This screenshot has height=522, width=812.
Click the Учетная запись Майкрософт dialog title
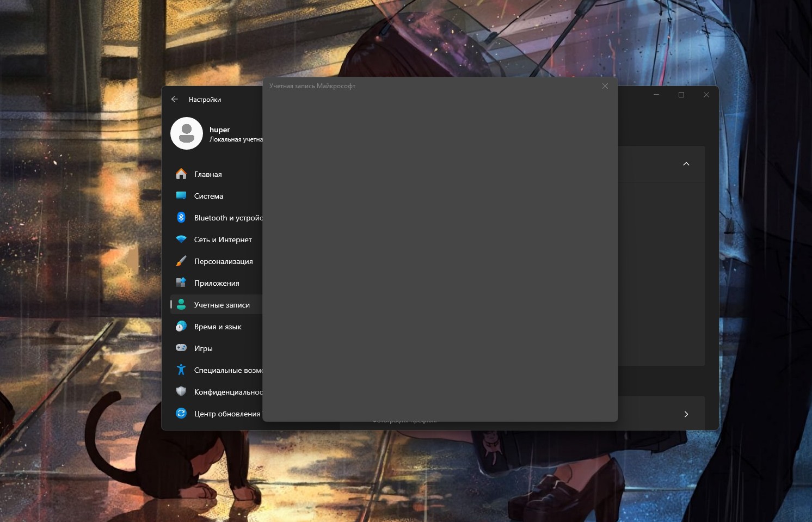click(312, 86)
